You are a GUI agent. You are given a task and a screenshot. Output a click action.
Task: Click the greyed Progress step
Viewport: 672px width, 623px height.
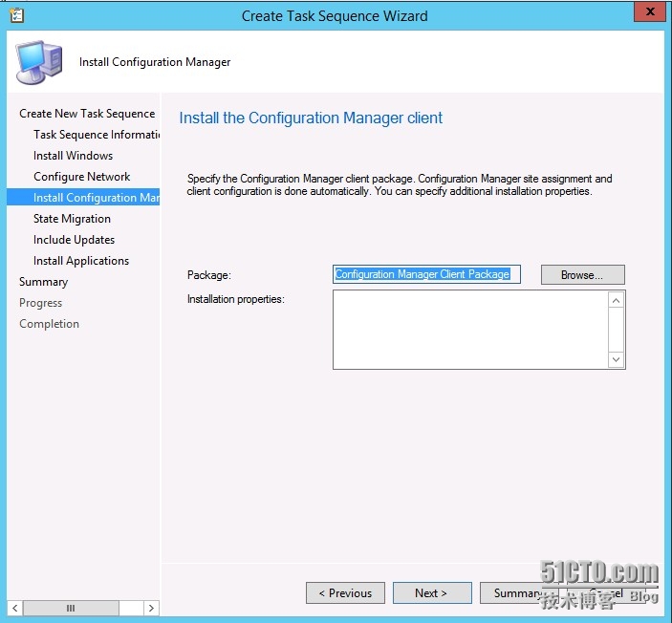[41, 303]
